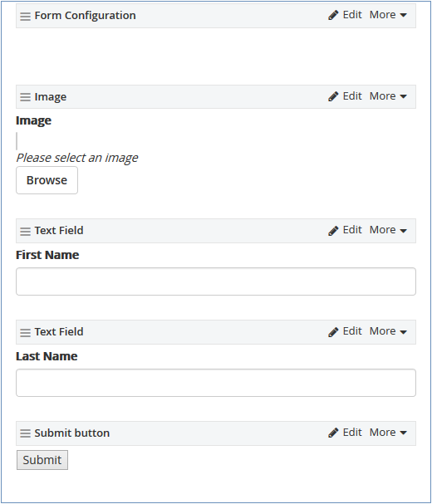This screenshot has width=432, height=504.
Task: Click pencil Edit icon on Submit button bar
Action: [333, 433]
